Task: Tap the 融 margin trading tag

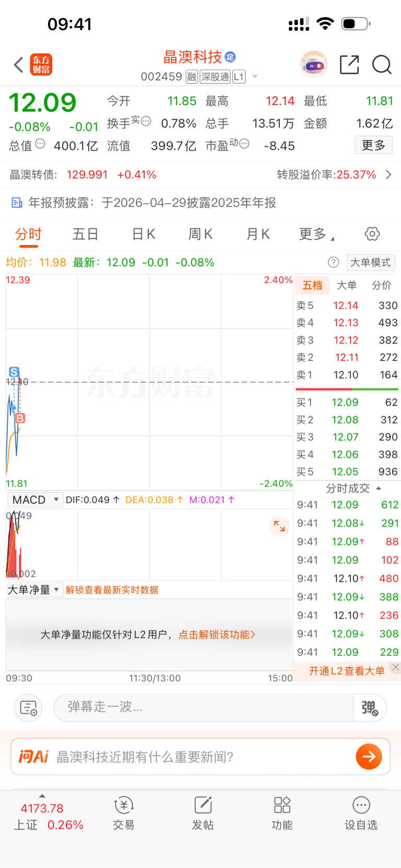Action: pos(192,77)
